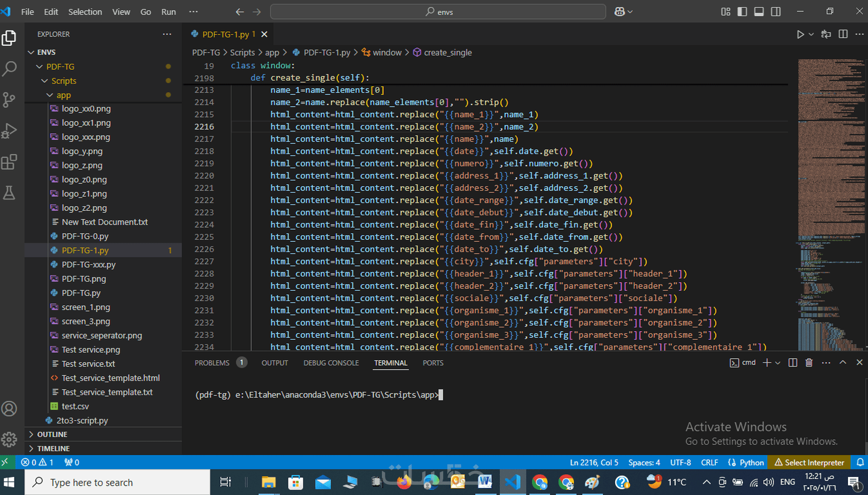
Task: Switch to the DEBUG CONSOLE tab
Action: coord(331,363)
